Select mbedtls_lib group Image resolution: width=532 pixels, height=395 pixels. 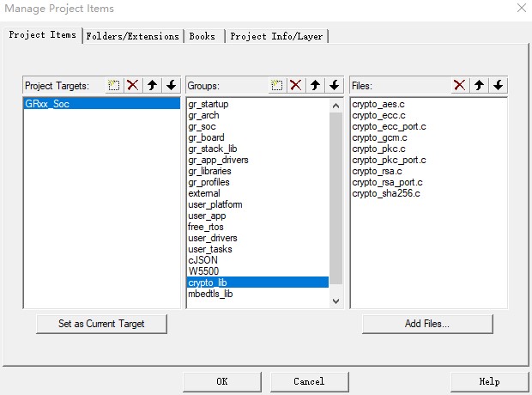click(210, 294)
